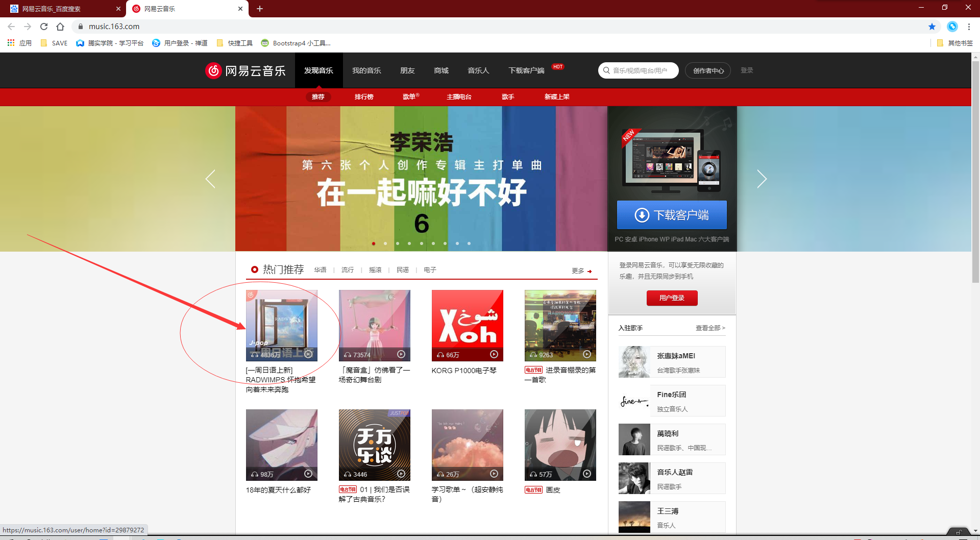This screenshot has height=540, width=980.
Task: Select 歌单 sub-navigation item
Action: 410,96
